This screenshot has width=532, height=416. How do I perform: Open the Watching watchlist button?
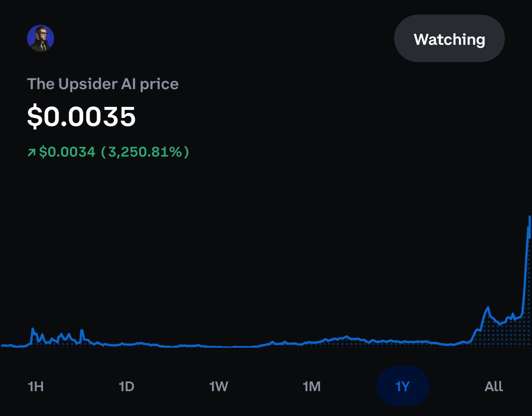click(x=449, y=38)
